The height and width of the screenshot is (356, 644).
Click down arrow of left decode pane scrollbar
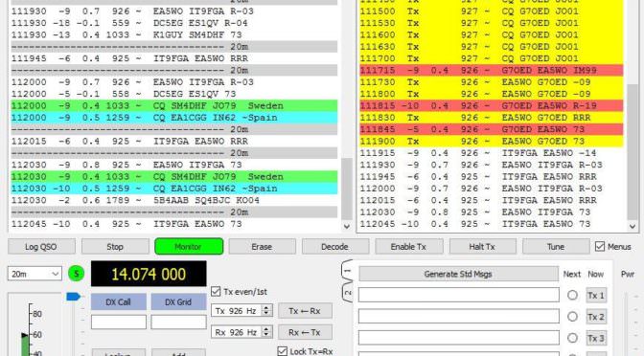(346, 226)
